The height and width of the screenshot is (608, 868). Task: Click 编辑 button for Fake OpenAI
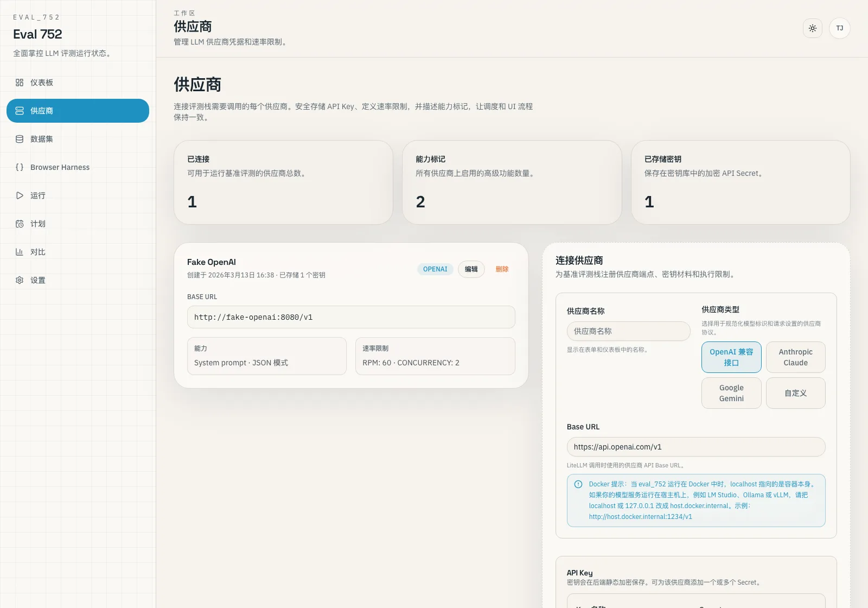click(x=471, y=269)
